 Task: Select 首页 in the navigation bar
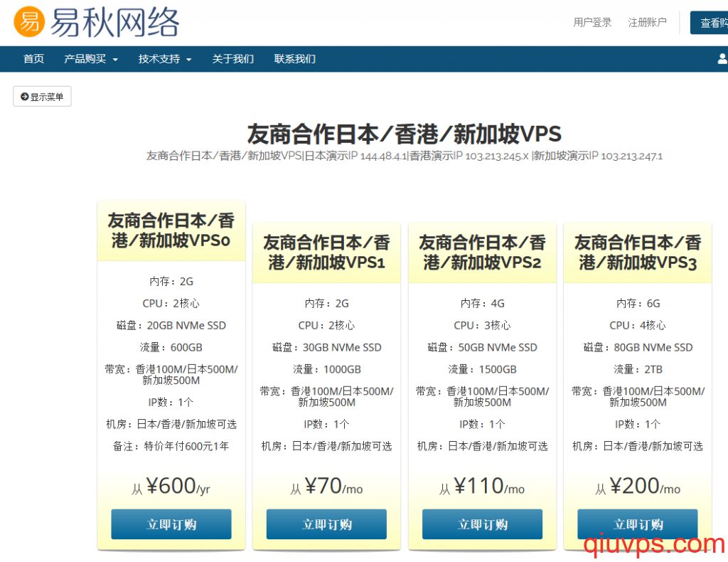33,59
